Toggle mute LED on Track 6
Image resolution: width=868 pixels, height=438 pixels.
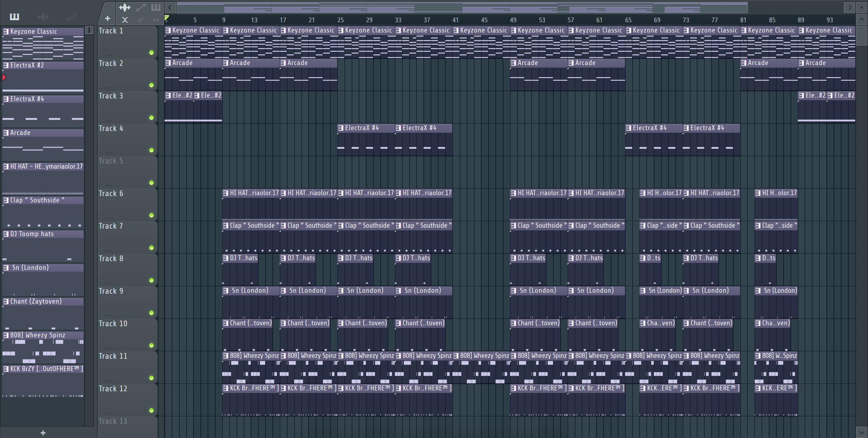pos(152,215)
